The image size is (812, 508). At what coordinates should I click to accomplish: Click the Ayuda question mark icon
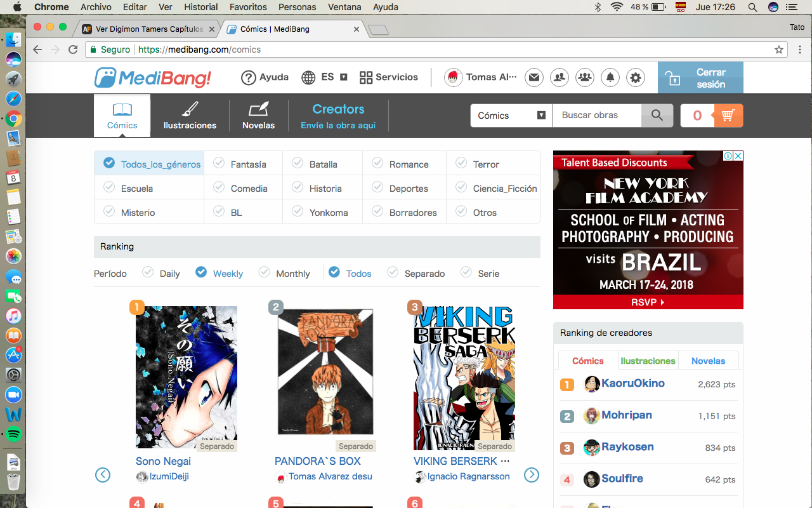click(249, 77)
